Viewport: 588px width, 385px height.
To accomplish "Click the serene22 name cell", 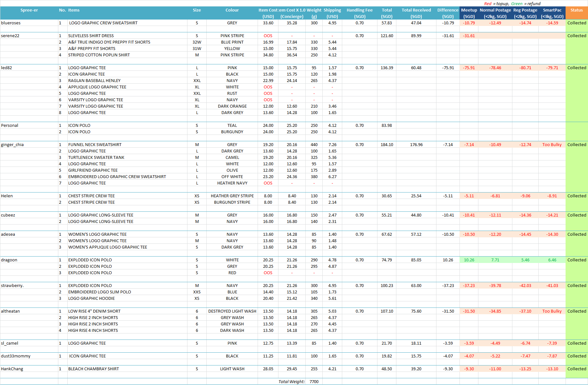I will pos(29,36).
